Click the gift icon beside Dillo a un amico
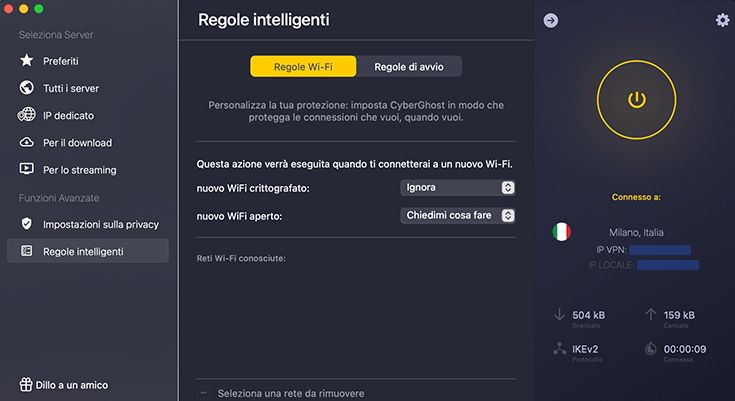The image size is (735, 401). coord(26,385)
